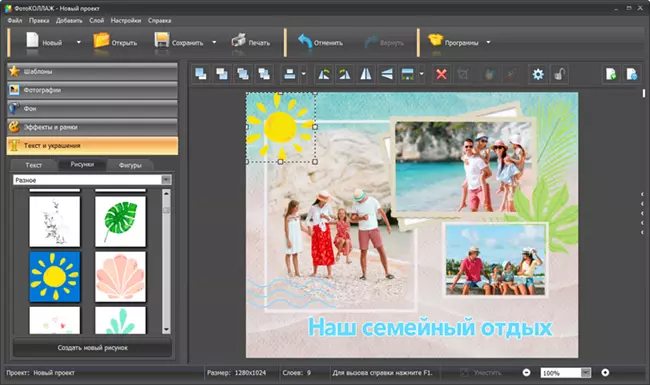Expand the Фотографии panel section
The width and height of the screenshot is (650, 385).
click(92, 90)
